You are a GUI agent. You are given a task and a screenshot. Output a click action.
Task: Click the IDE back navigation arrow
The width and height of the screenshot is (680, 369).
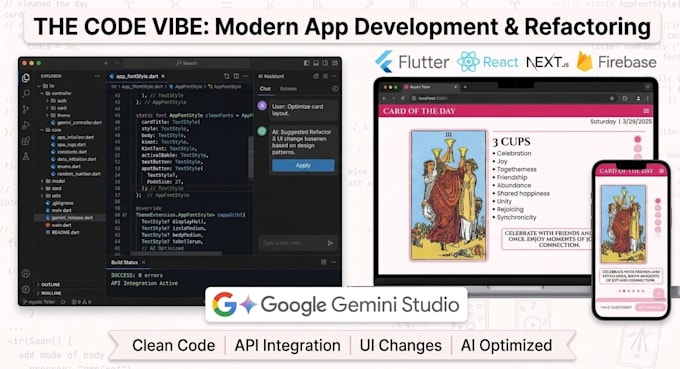(107, 63)
